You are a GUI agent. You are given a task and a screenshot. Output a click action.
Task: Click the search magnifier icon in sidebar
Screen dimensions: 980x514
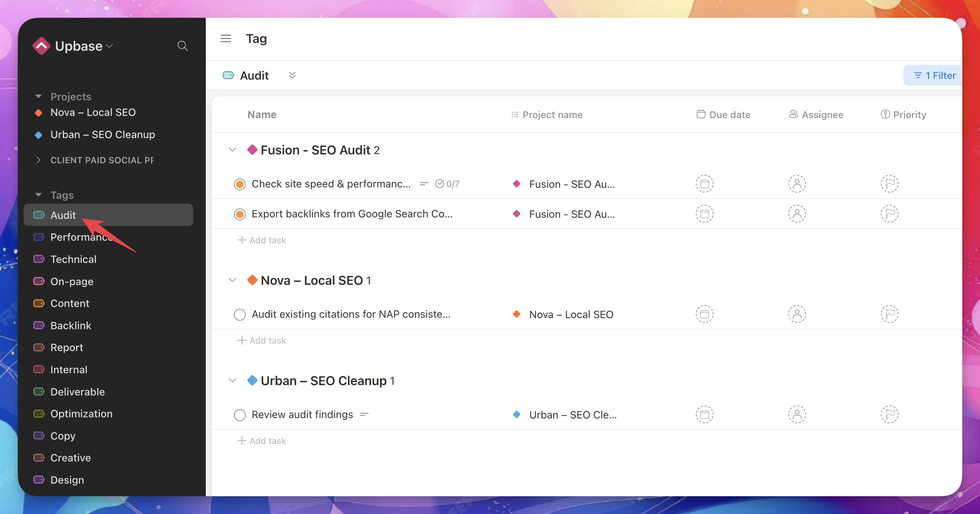pos(182,46)
